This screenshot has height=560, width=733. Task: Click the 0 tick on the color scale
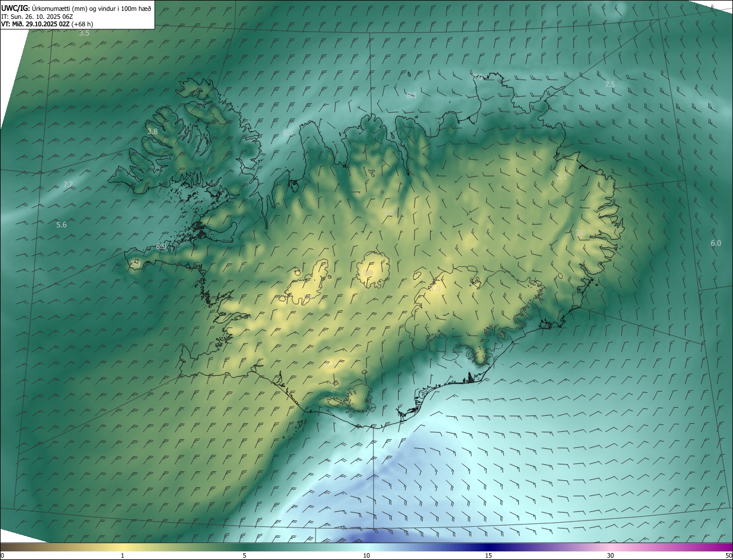point(2,556)
